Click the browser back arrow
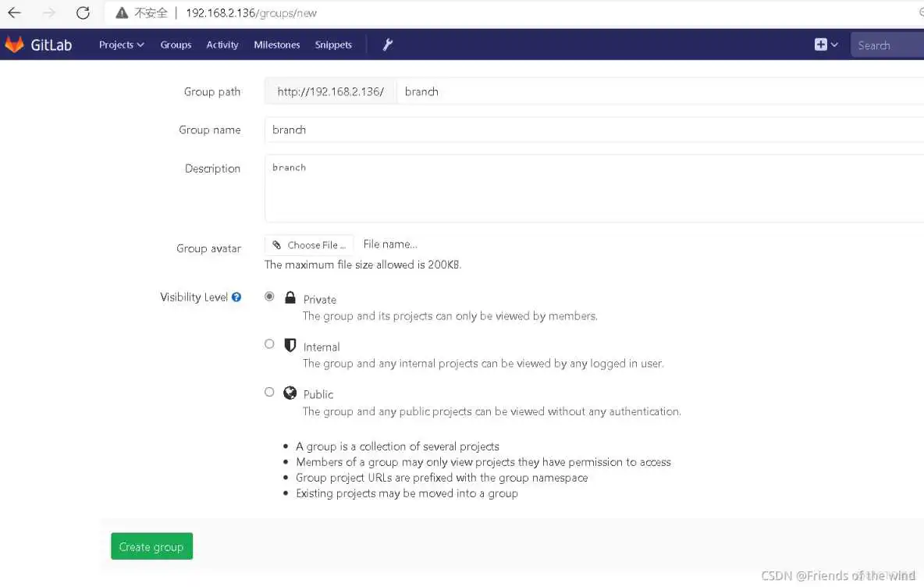The height and width of the screenshot is (587, 924). 15,12
